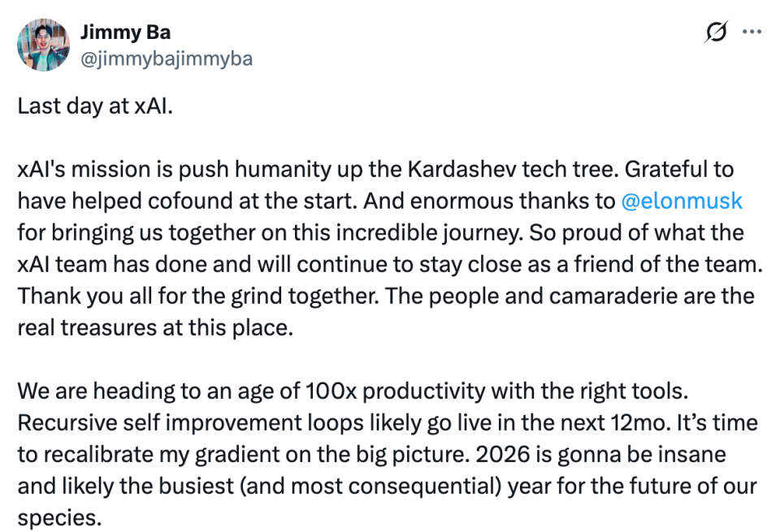Open the Grok icon on the post
This screenshot has height=532, width=780.
717,32
